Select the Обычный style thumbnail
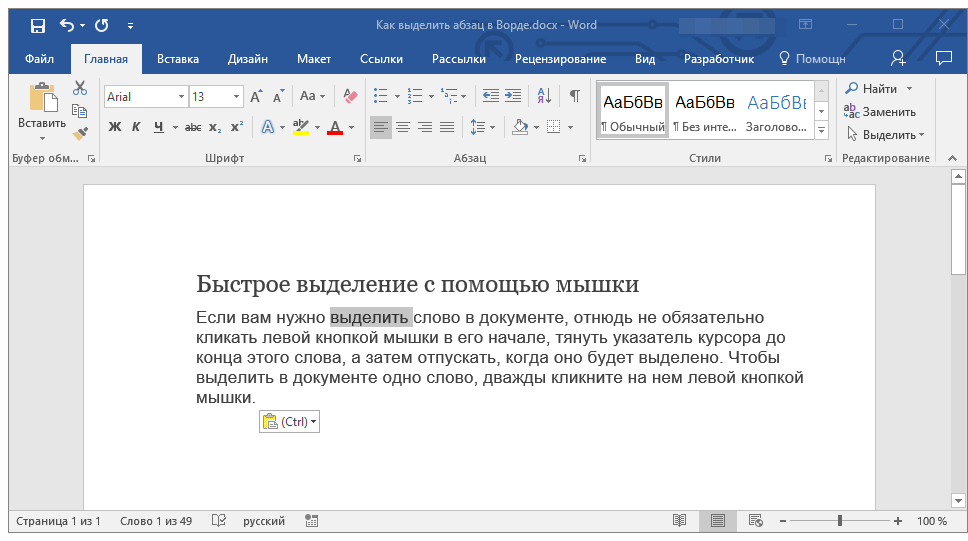968x541 pixels. [x=632, y=109]
